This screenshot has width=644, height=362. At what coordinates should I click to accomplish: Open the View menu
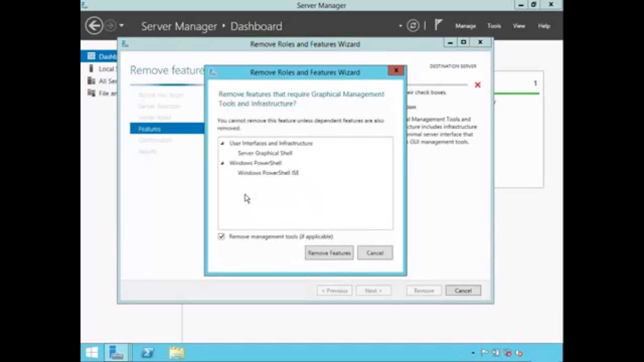(519, 26)
